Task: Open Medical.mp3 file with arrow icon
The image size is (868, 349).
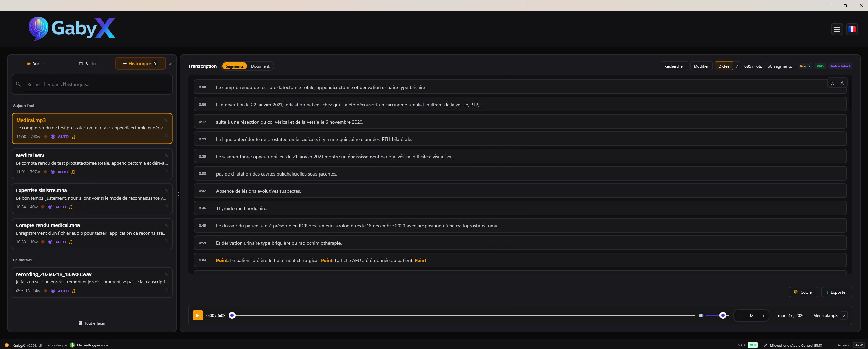Action: coord(844,316)
